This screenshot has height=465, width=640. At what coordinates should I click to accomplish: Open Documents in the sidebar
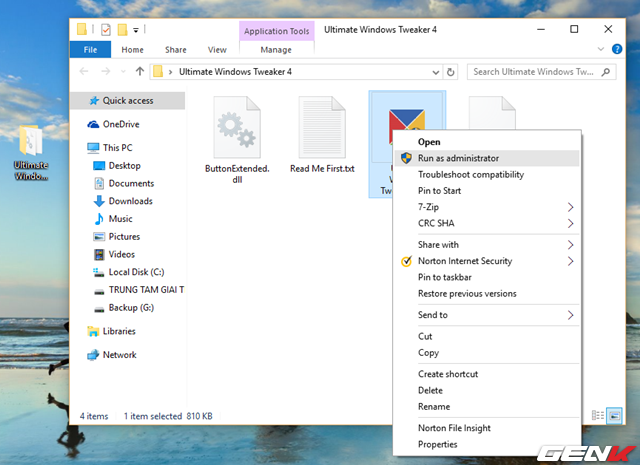click(131, 183)
